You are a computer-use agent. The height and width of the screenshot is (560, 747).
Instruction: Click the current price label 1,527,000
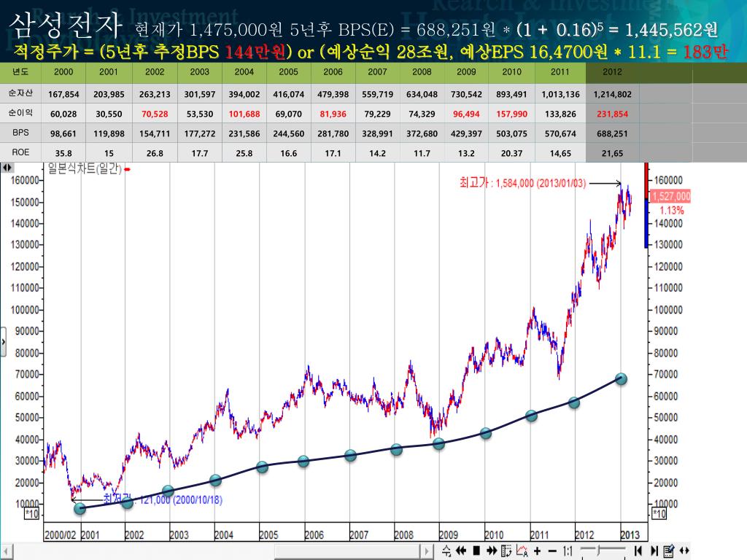point(670,196)
